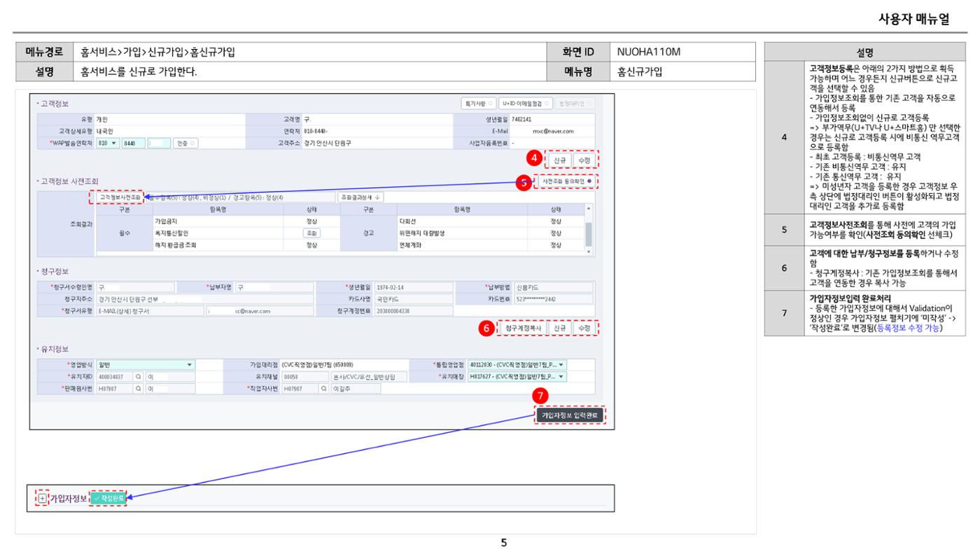Click 수정 button in 고객정보 section
The height and width of the screenshot is (552, 980).
click(x=583, y=160)
